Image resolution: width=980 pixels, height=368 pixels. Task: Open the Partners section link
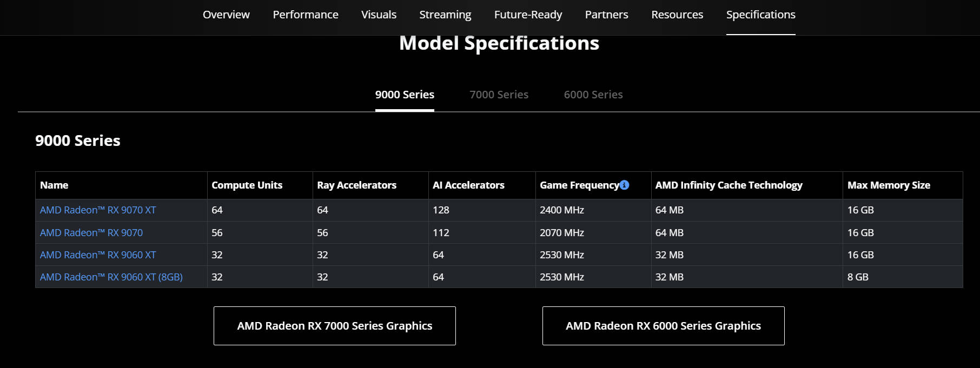[606, 15]
